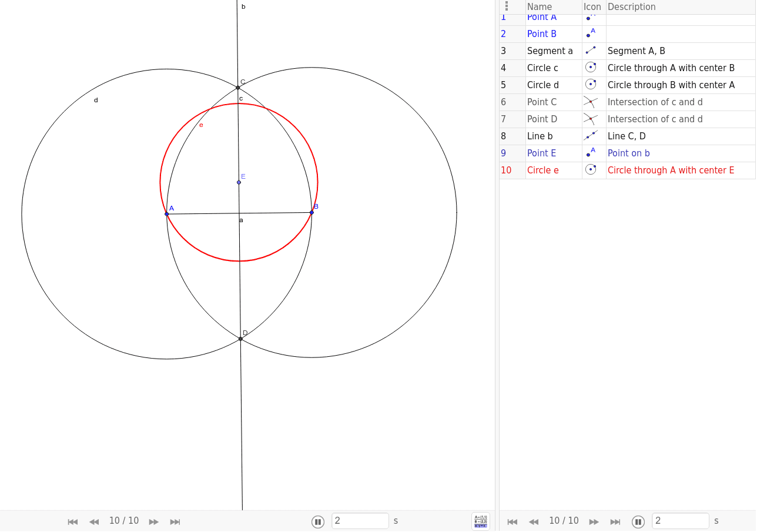Open the protocol column options menu
Screen dimensions: 757x532
click(507, 6)
